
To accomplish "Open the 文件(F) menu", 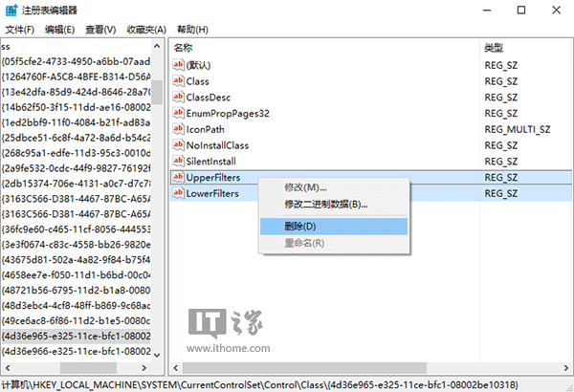I will pos(19,29).
